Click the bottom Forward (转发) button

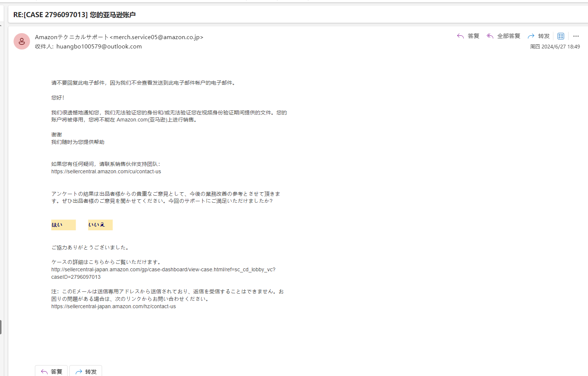(x=86, y=371)
